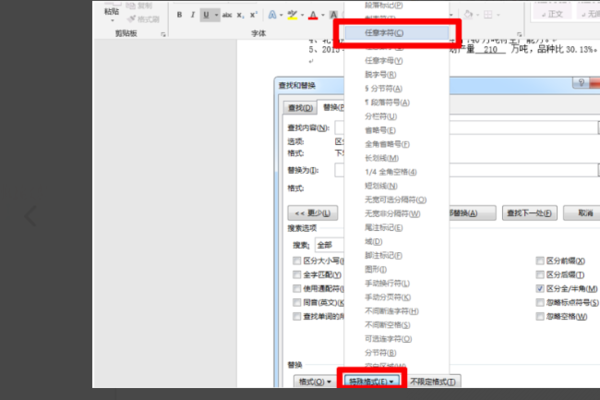Open the 格式(O) dropdown button
This screenshot has height=400, width=600.
314,382
